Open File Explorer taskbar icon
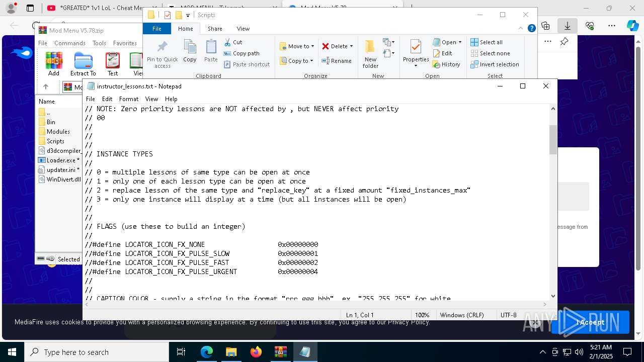Image resolution: width=644 pixels, height=362 pixels. [x=231, y=352]
